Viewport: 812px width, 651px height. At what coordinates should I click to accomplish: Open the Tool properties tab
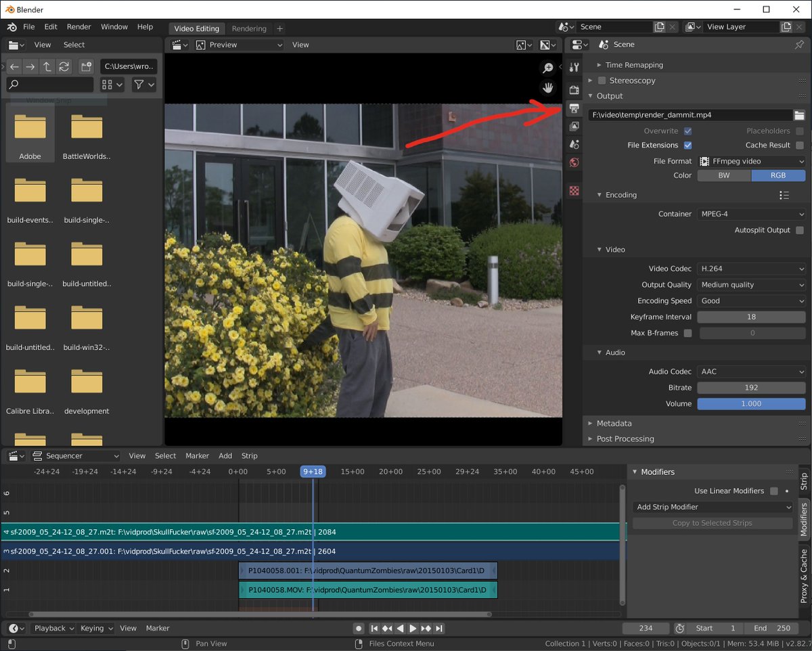click(x=574, y=67)
